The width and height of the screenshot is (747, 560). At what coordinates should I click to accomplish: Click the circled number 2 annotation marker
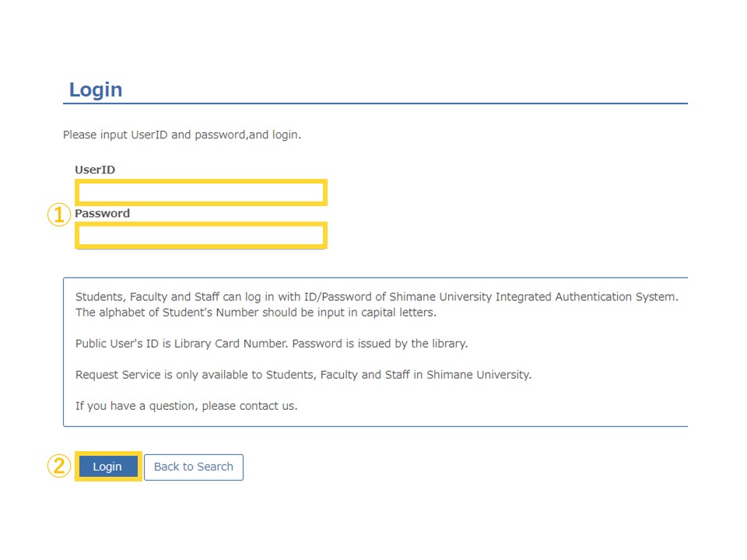tap(59, 466)
